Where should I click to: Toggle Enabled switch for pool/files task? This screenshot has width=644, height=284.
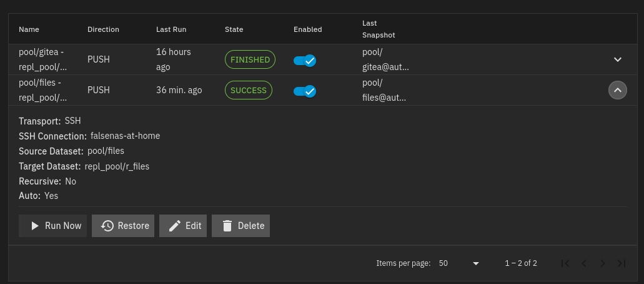click(x=305, y=91)
